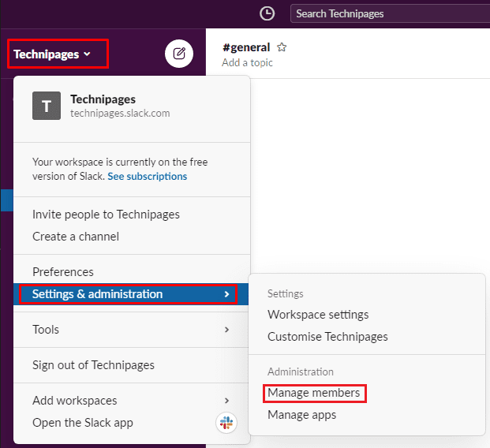Expand the Technipages workspace dropdown

tap(52, 54)
